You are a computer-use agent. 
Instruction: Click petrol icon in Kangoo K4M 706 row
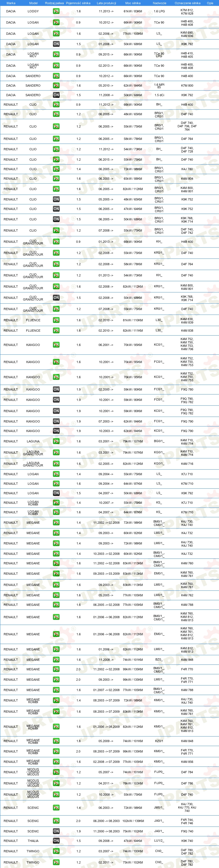tap(56, 345)
